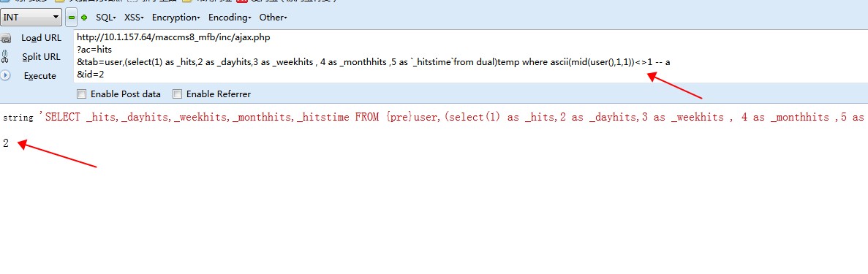
Task: Click the Load URL button
Action: pos(42,38)
